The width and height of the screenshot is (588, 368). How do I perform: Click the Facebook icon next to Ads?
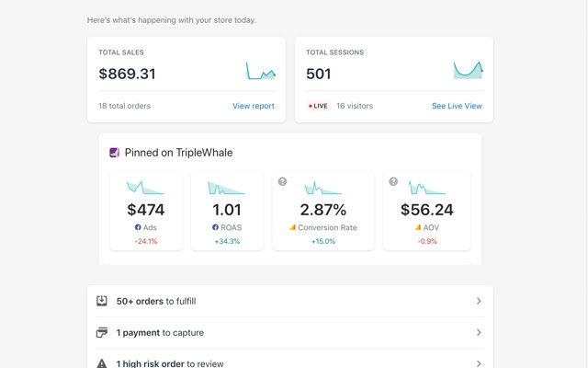[138, 227]
